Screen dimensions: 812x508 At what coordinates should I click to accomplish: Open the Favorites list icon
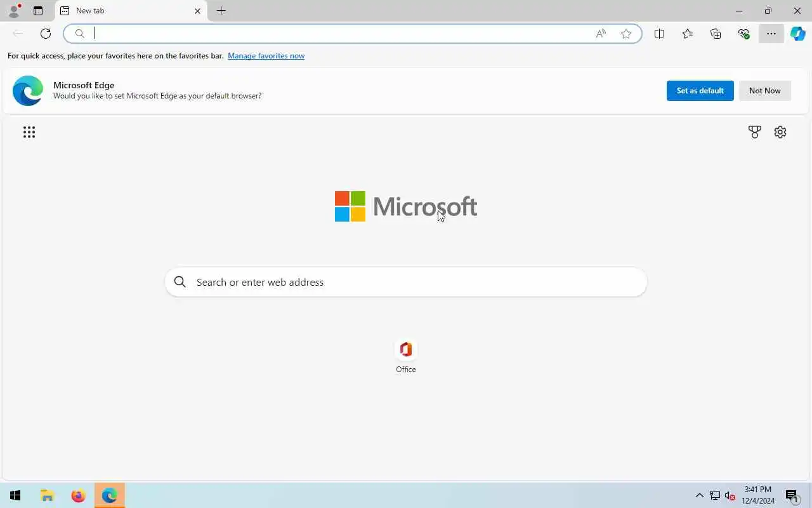click(x=688, y=34)
